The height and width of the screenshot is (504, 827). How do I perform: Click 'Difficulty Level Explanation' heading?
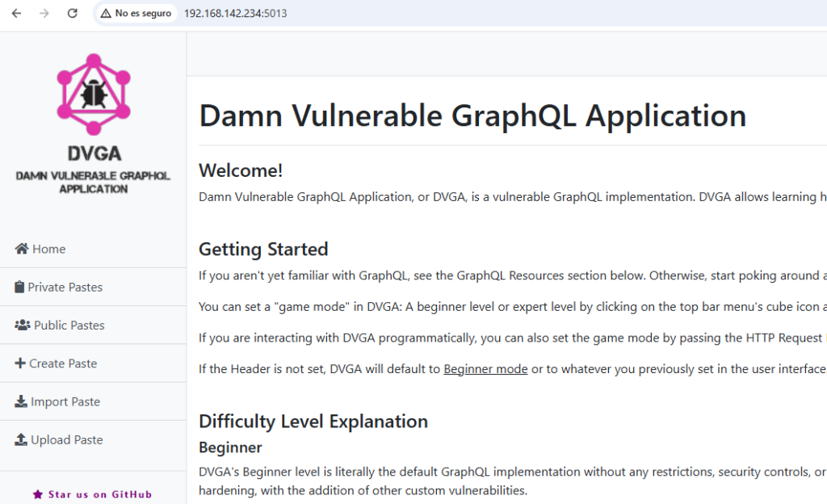(313, 422)
